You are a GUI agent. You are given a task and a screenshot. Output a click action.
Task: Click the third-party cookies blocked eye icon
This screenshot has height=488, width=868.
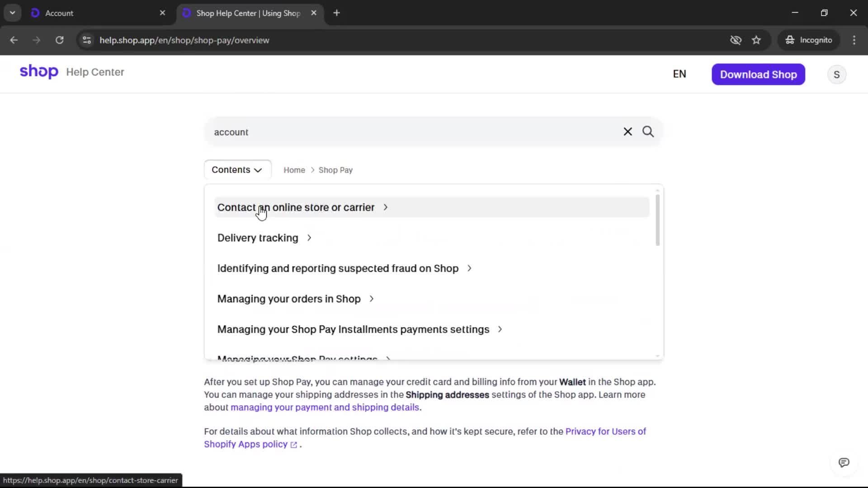(736, 40)
